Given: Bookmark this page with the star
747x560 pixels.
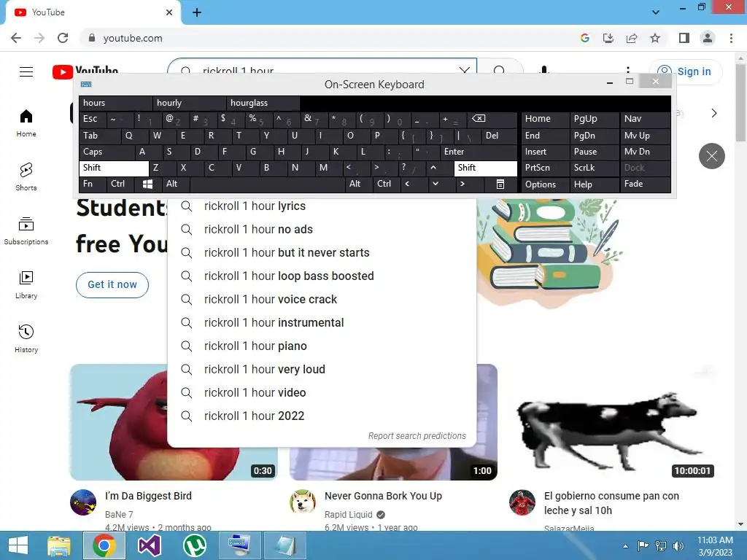Looking at the screenshot, I should (655, 38).
